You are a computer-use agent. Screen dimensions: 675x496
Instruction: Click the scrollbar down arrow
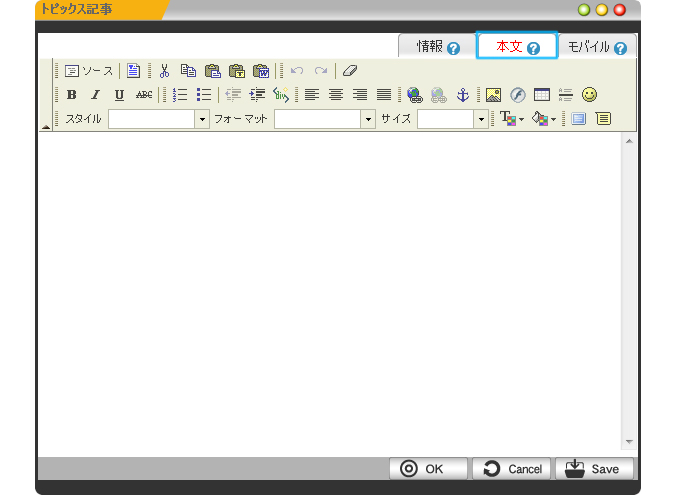(x=629, y=442)
